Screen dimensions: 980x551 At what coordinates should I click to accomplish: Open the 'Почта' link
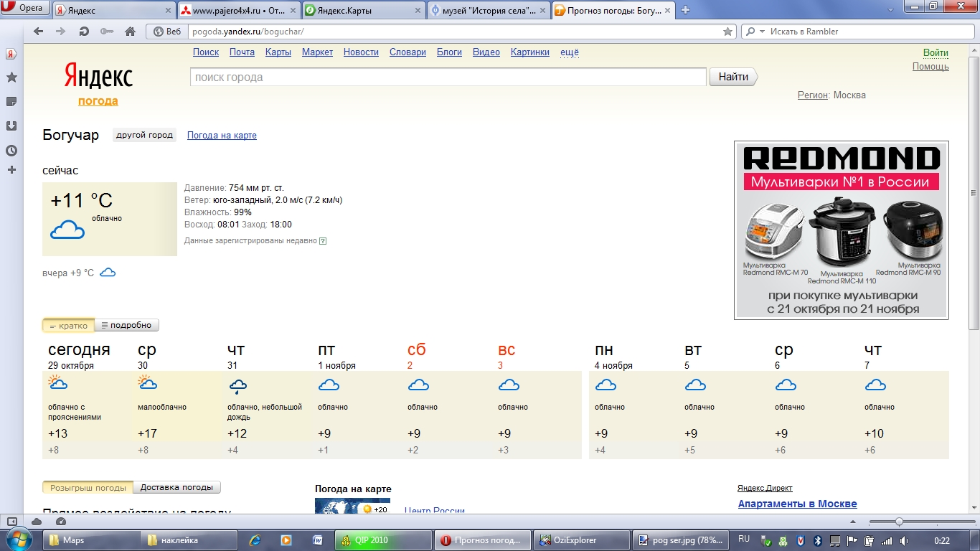click(x=242, y=52)
